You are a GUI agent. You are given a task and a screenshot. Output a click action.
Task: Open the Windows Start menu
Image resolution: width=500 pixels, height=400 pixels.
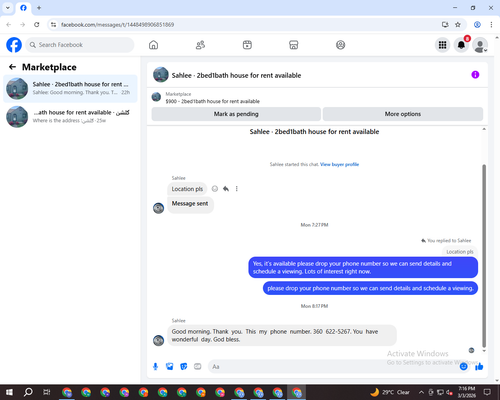point(9,392)
